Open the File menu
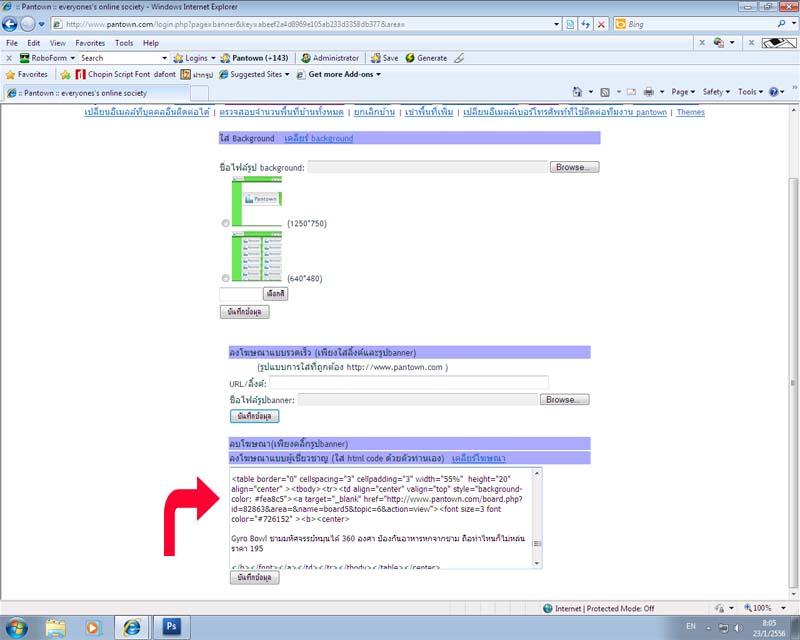Image resolution: width=800 pixels, height=640 pixels. pos(12,43)
